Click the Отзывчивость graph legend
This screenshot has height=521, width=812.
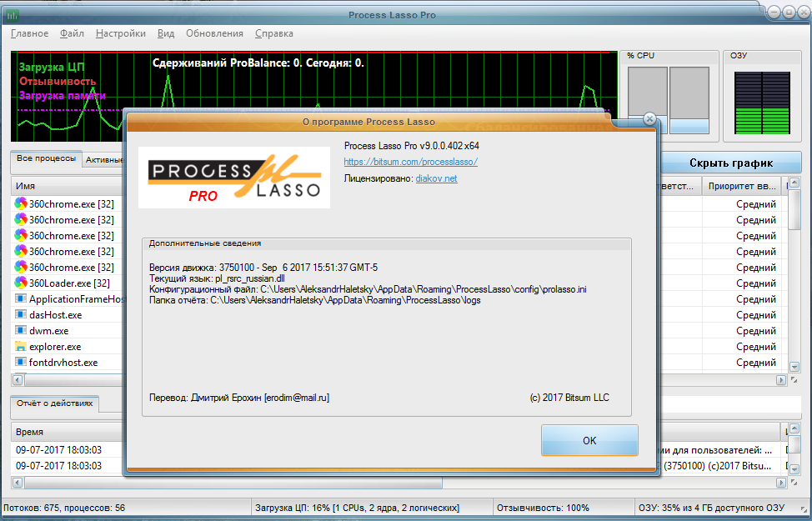pos(58,82)
